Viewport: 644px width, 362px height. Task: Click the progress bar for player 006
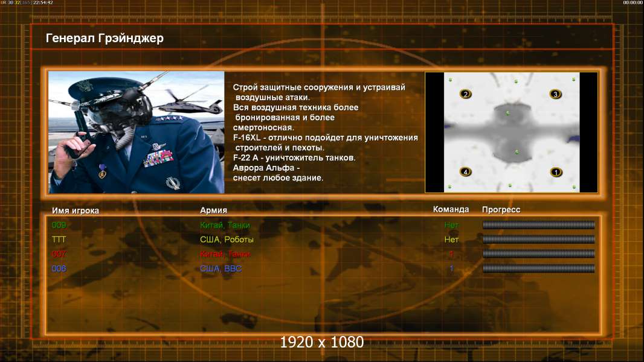point(538,268)
